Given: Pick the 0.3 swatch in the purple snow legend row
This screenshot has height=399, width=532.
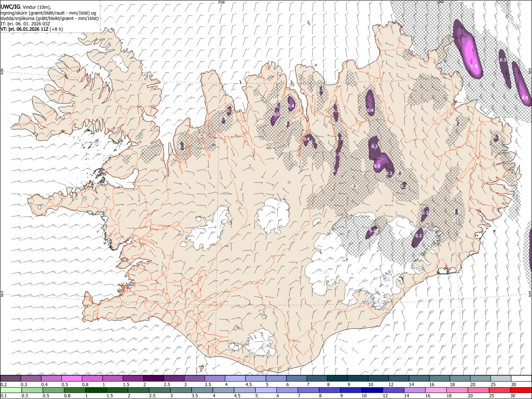Looking at the screenshot, I should (x=31, y=379).
